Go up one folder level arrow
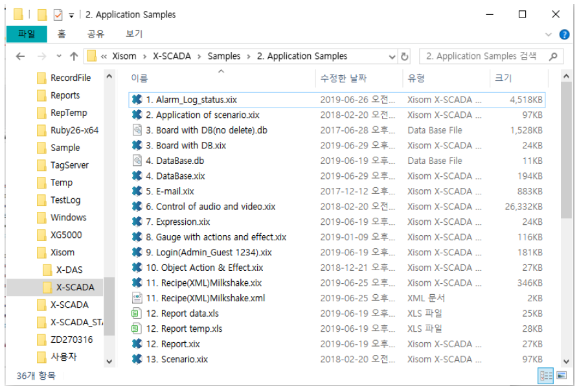Viewport: 579px width, 392px height. pos(74,56)
